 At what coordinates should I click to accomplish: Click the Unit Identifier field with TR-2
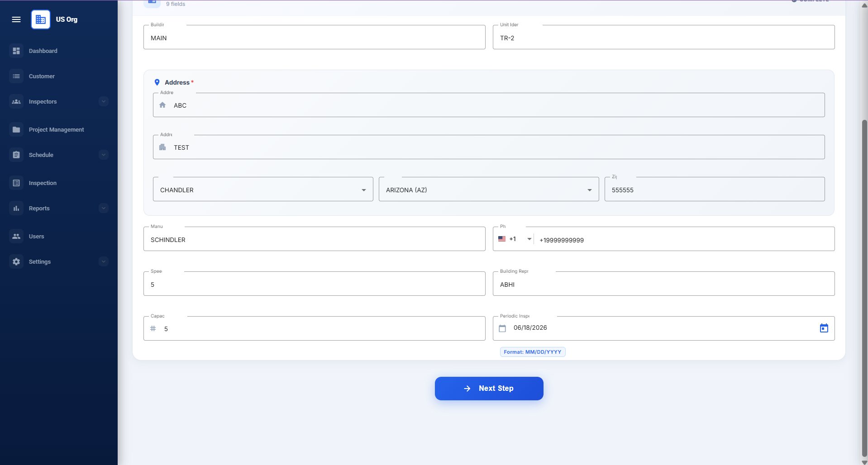663,37
